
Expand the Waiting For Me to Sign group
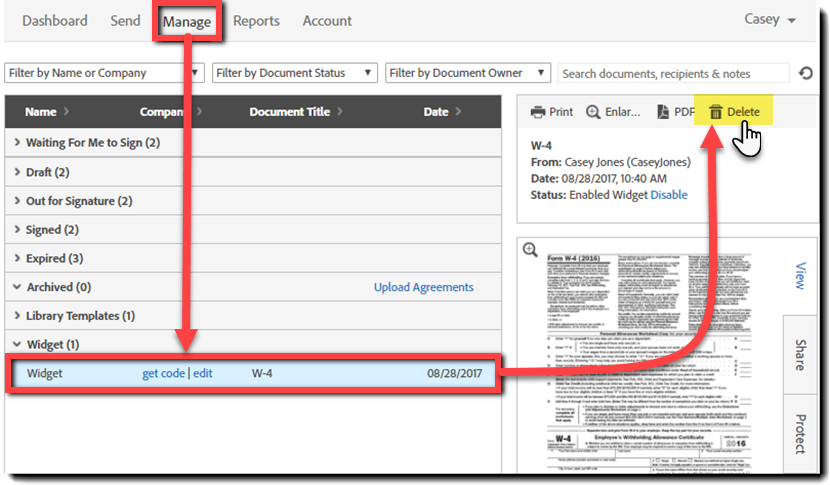click(x=17, y=142)
